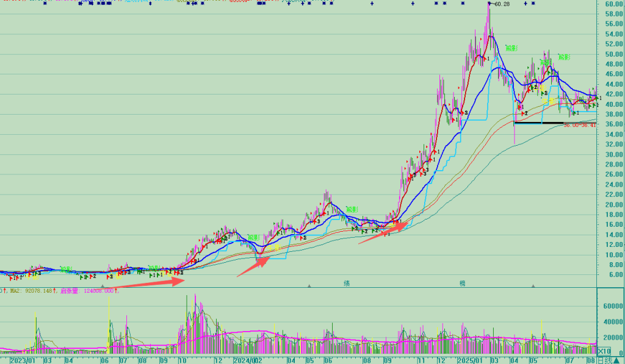This screenshot has width=625, height=364.
Task: Click the gray triangle marker below 2024/05 candles
Action: coord(309,285)
